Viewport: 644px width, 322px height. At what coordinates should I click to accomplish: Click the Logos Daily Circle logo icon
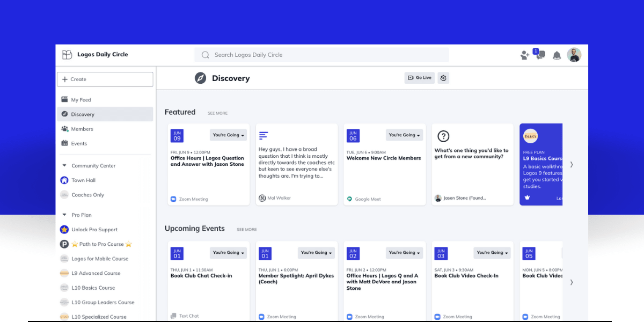[67, 54]
